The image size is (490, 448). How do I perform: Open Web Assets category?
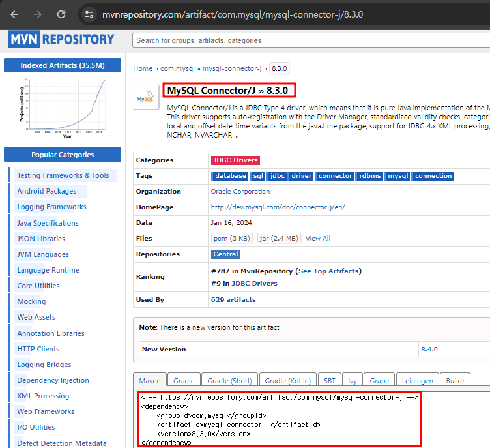(x=36, y=317)
